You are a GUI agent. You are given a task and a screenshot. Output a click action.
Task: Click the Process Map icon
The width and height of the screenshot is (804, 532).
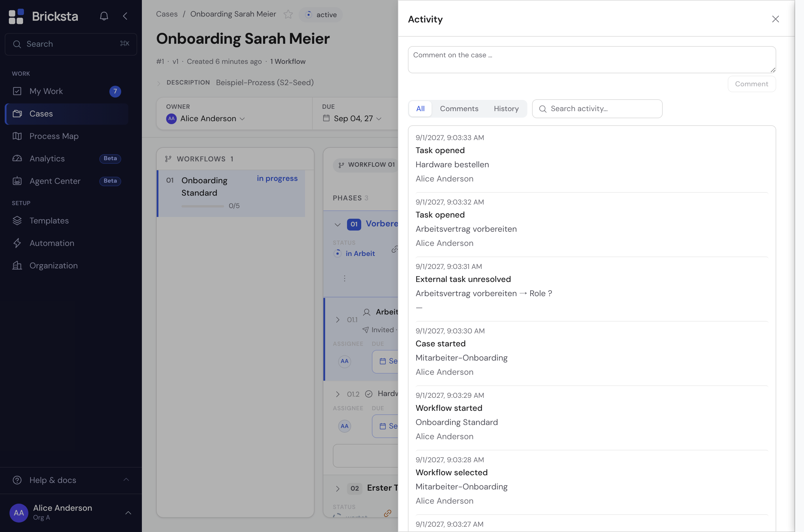click(x=17, y=136)
